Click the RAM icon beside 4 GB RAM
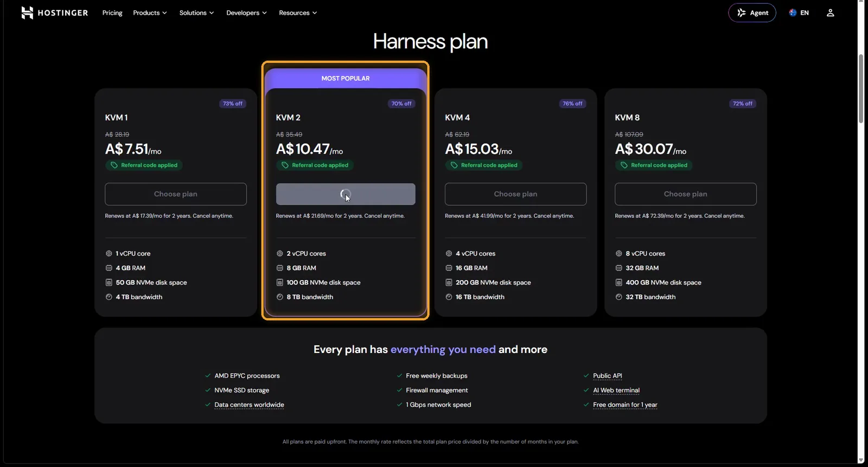This screenshot has height=467, width=868. pos(109,268)
